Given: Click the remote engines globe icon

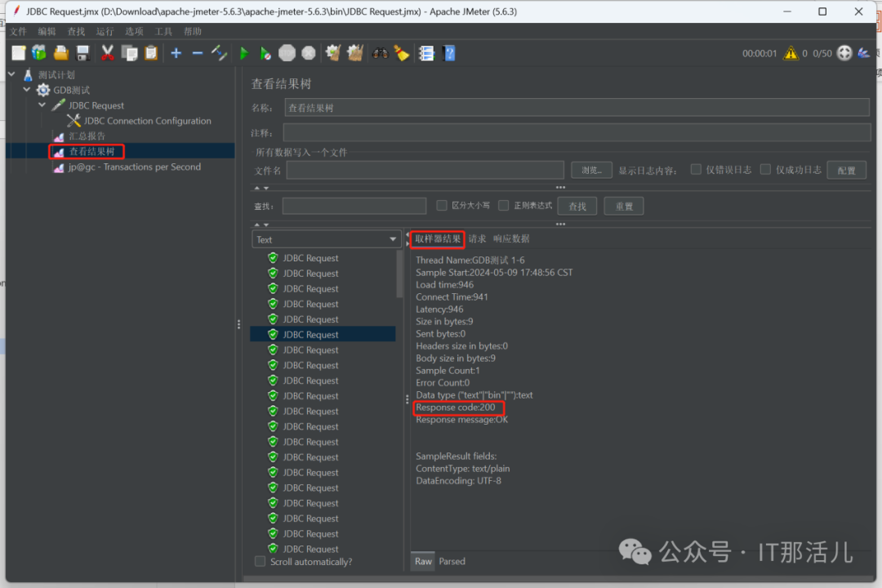Looking at the screenshot, I should click(844, 53).
